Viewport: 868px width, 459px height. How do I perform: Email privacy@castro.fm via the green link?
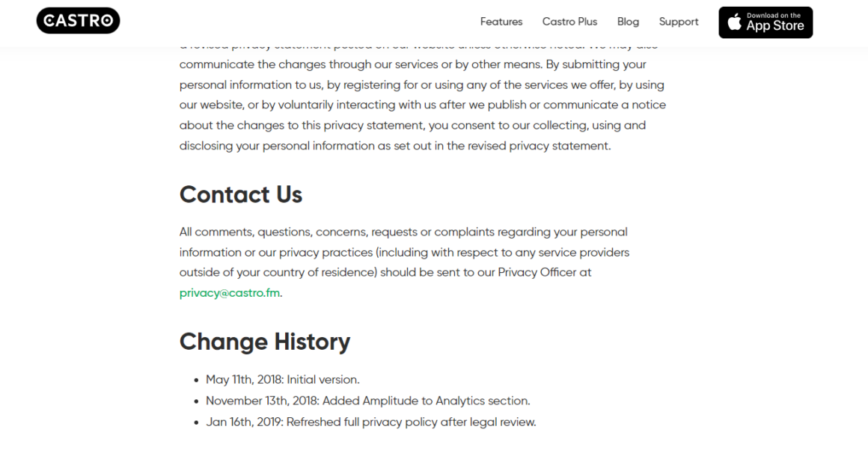pos(229,293)
